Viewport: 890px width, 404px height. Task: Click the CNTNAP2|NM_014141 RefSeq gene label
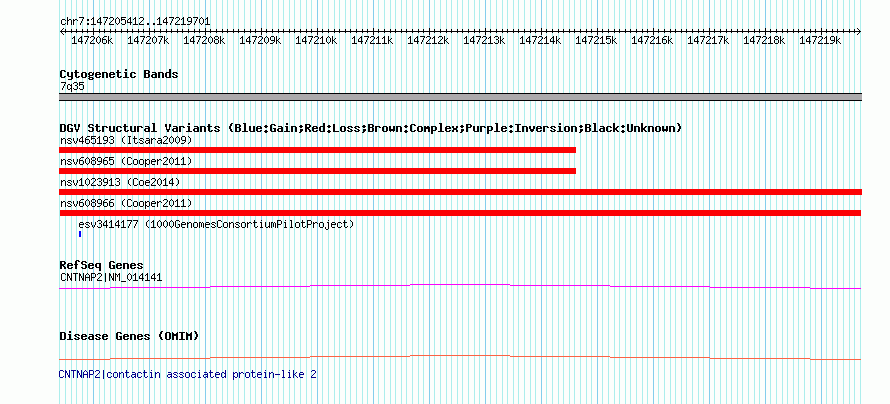111,277
